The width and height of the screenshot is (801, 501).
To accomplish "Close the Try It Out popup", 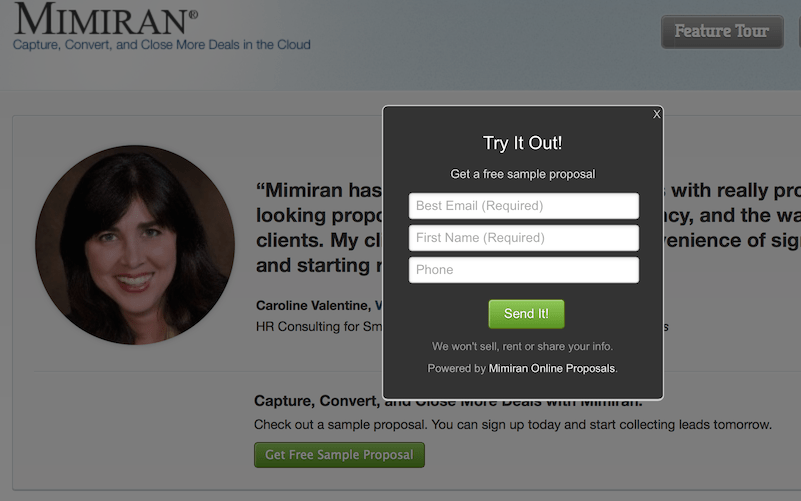I will [656, 114].
